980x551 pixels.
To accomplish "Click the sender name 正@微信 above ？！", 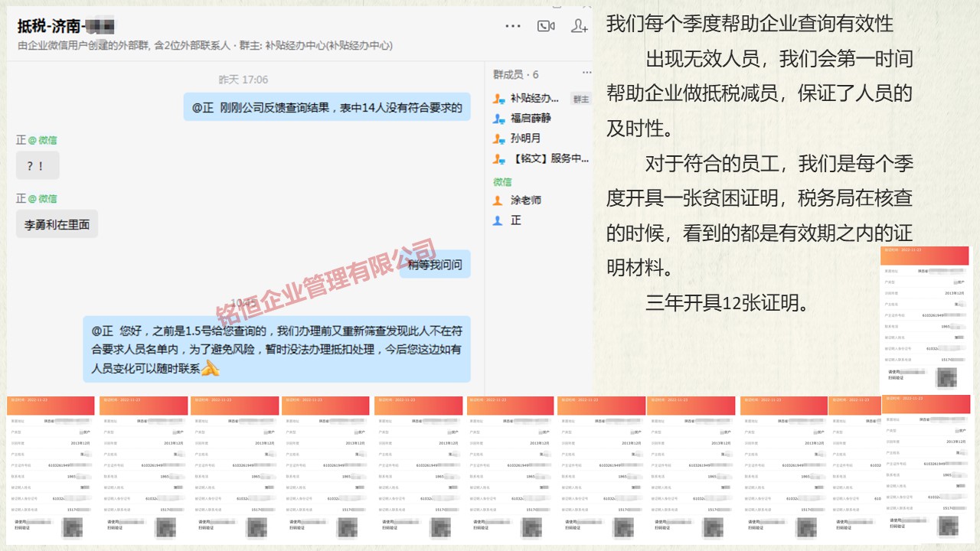I will tap(37, 140).
